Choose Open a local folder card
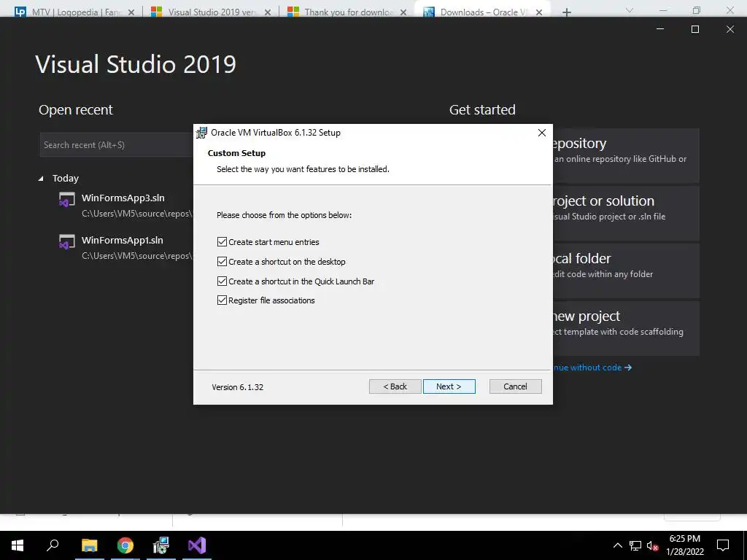This screenshot has width=747, height=560. point(626,271)
